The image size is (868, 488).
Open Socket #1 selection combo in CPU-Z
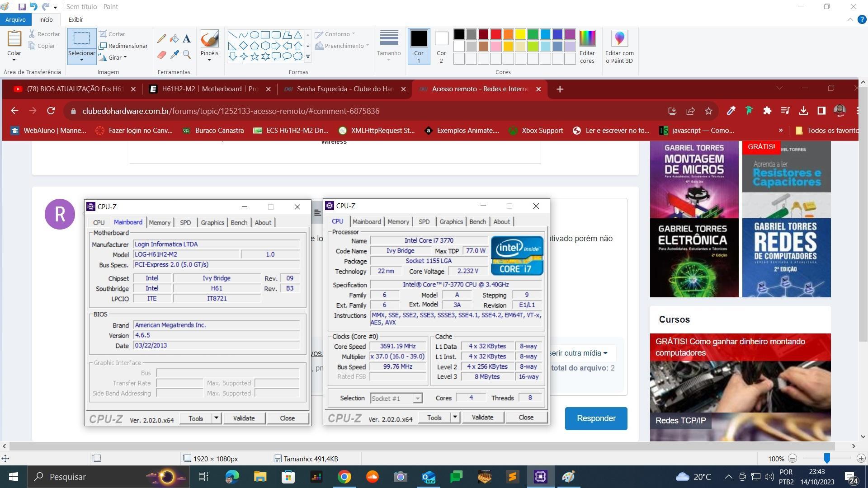[396, 398]
